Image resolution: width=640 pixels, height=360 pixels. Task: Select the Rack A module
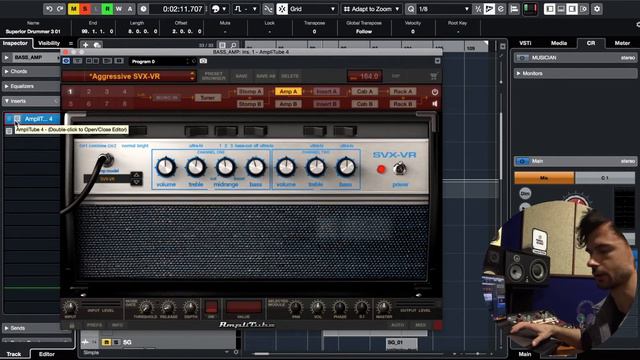click(x=403, y=91)
